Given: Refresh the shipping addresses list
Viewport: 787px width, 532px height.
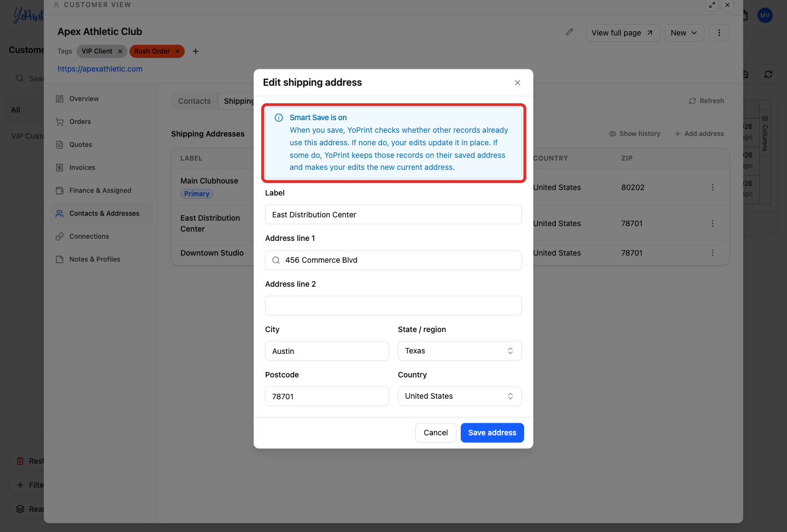Looking at the screenshot, I should click(707, 101).
